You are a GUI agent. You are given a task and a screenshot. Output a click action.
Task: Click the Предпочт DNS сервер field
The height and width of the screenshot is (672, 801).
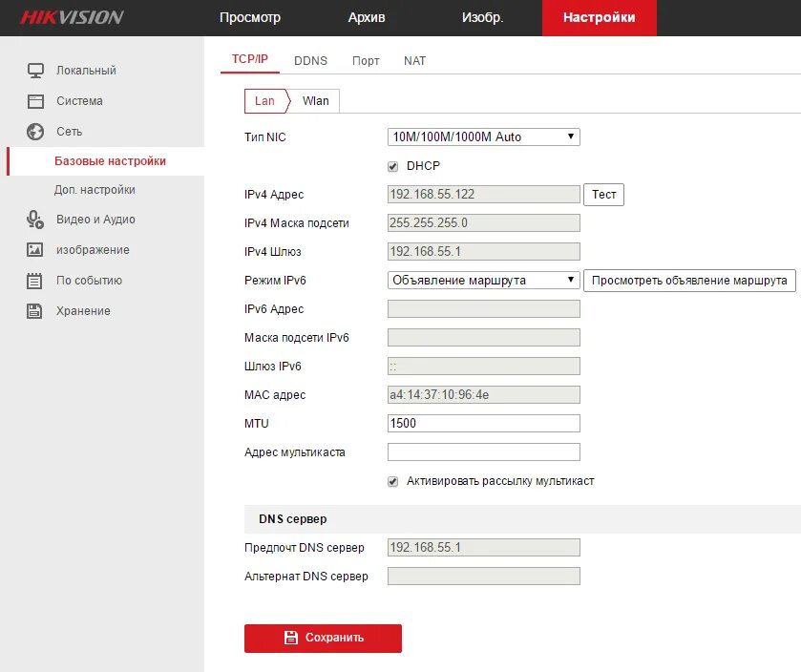[x=484, y=547]
